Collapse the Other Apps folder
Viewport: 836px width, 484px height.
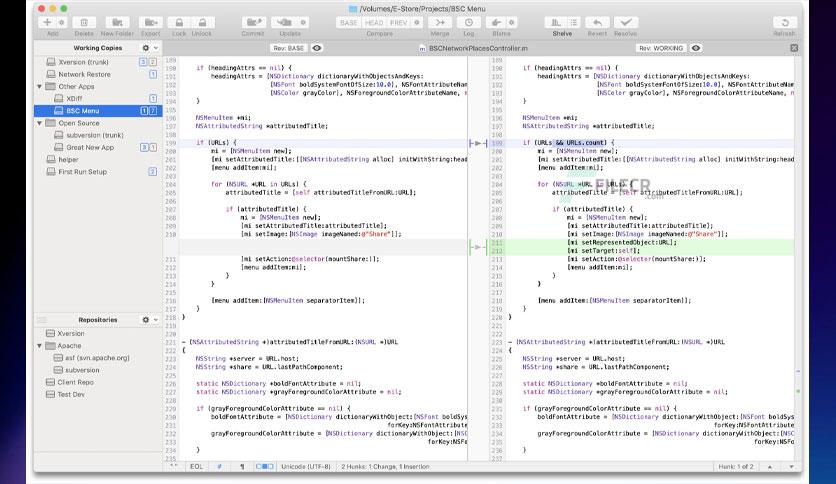39,86
